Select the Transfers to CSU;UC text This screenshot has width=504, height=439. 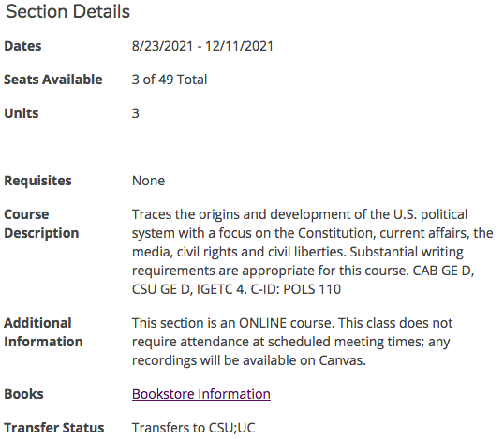tap(194, 428)
